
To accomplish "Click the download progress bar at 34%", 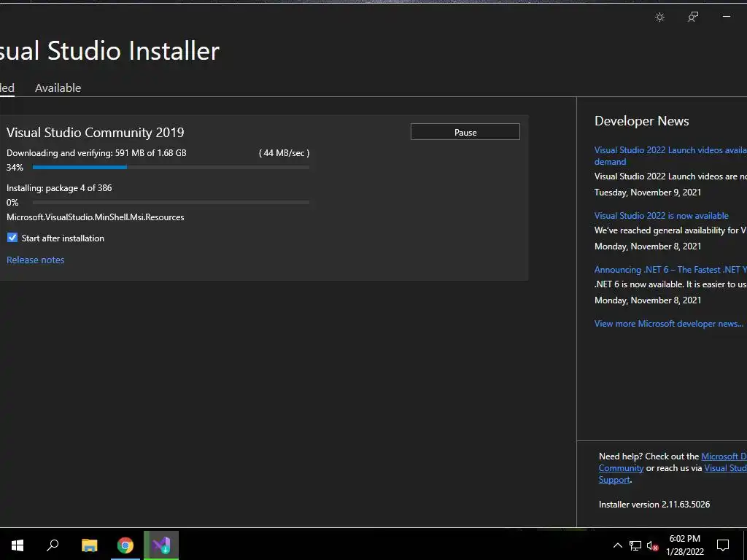I will point(171,167).
